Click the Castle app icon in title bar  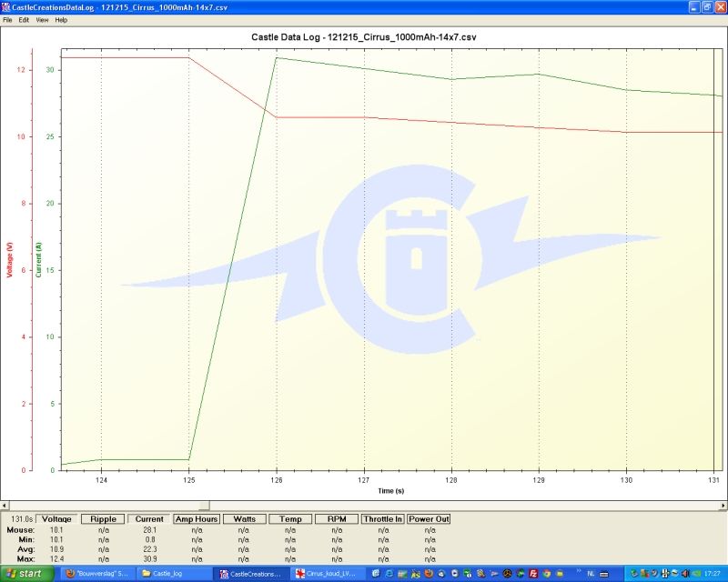(6, 7)
